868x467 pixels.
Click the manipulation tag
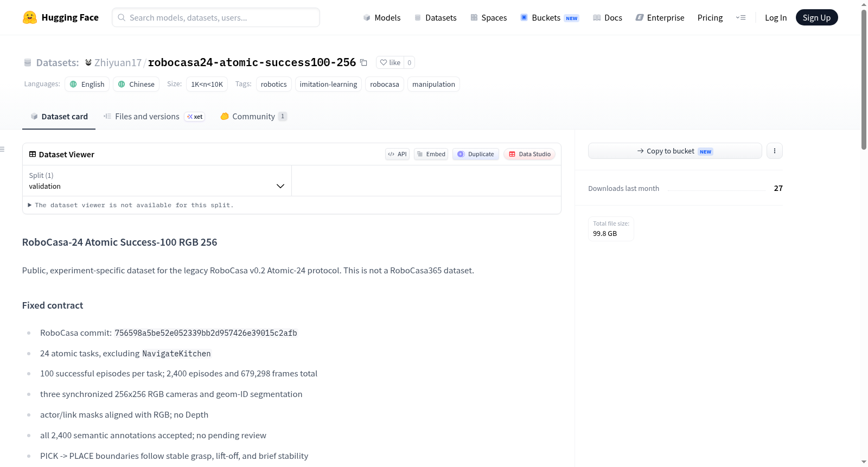(x=433, y=84)
